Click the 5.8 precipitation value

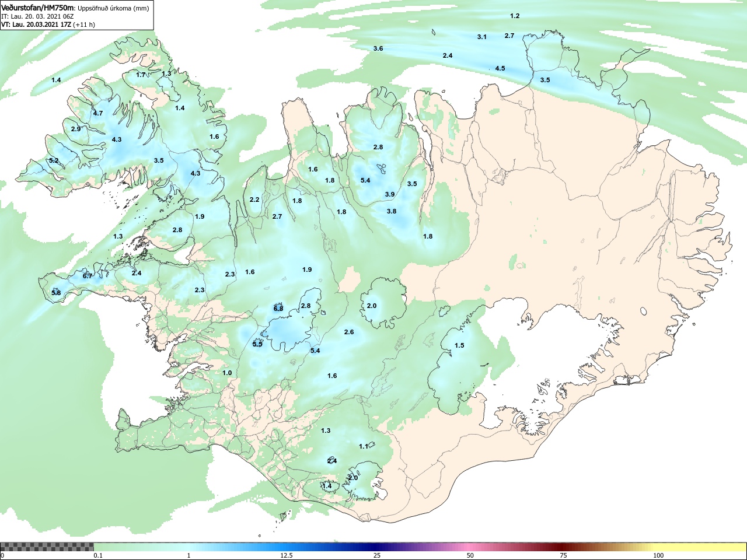pyautogui.click(x=56, y=293)
